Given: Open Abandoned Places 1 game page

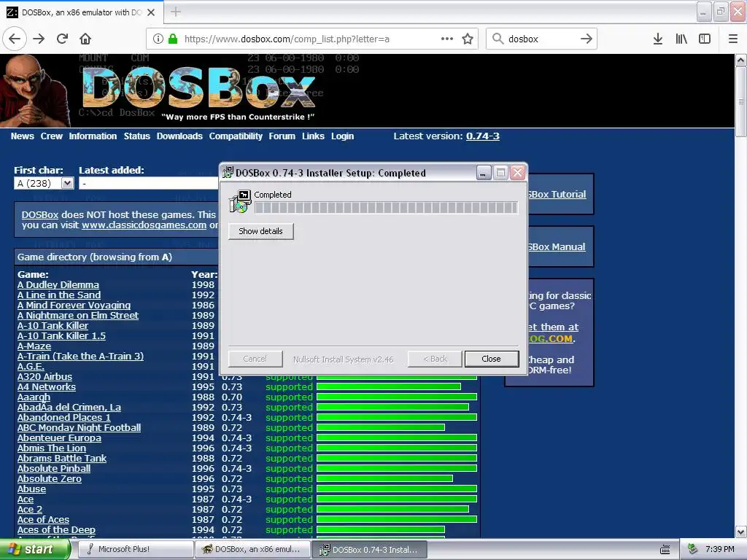Looking at the screenshot, I should click(x=64, y=418).
